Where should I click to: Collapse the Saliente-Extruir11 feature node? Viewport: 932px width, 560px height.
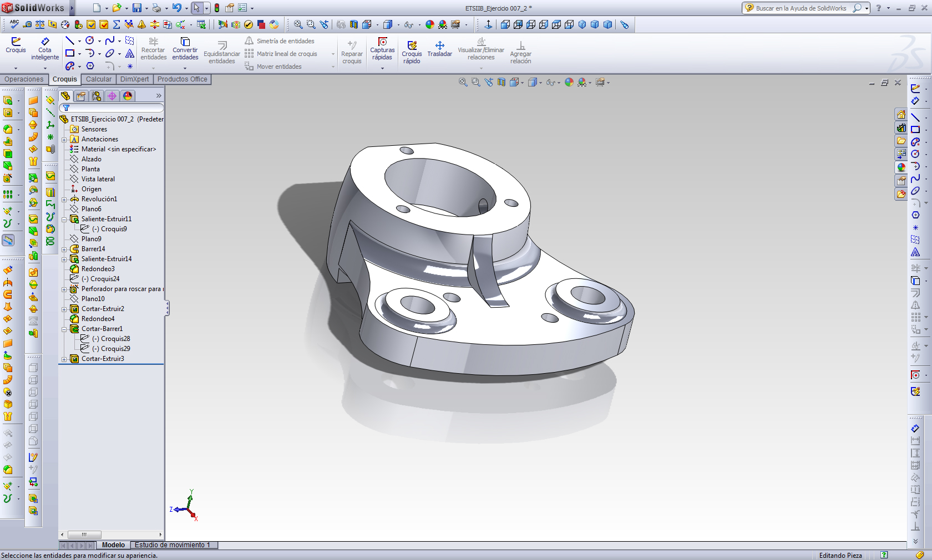(x=64, y=220)
